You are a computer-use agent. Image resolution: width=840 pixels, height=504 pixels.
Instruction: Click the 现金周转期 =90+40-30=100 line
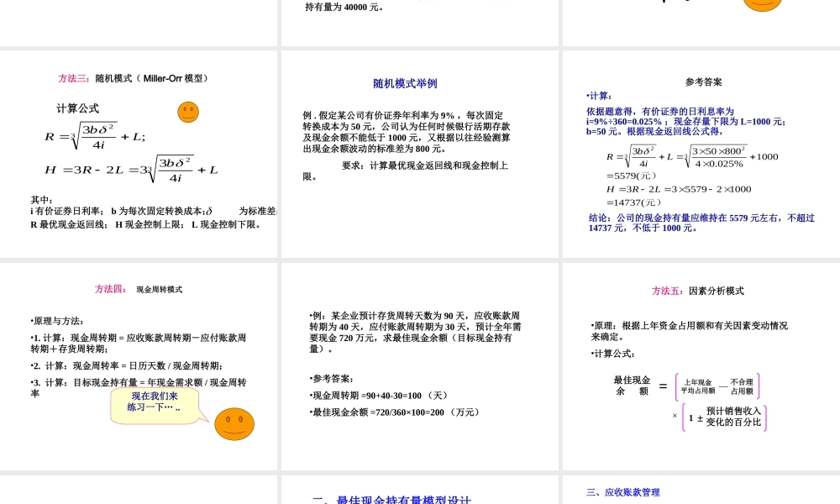[378, 396]
